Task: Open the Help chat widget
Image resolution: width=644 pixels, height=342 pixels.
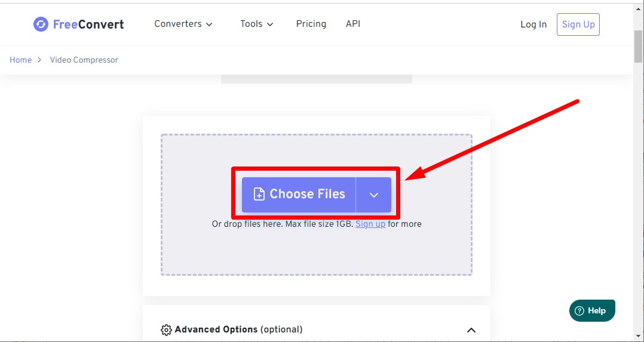Action: coord(592,310)
